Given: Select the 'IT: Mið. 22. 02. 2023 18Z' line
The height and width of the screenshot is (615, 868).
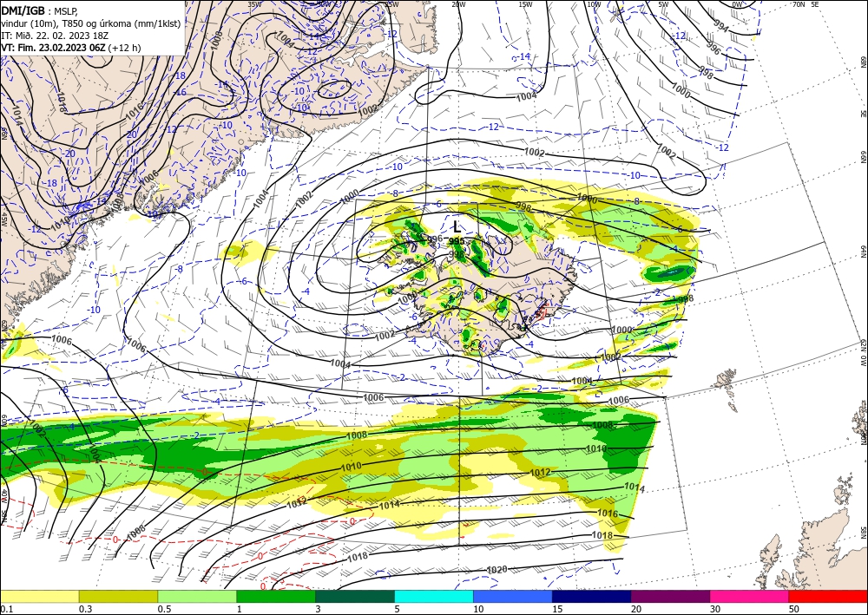Looking at the screenshot, I should click(55, 36).
